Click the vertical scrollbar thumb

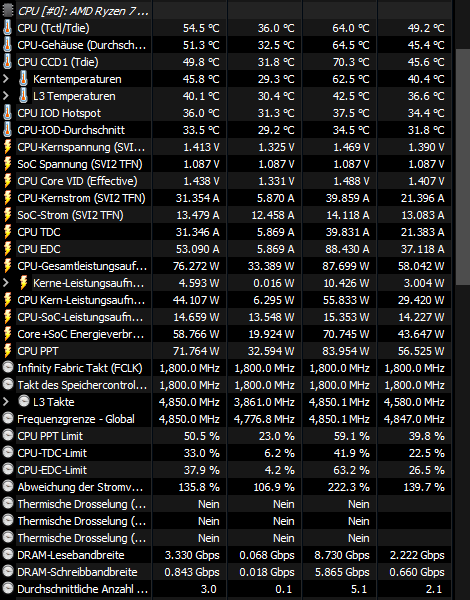pyautogui.click(x=463, y=167)
